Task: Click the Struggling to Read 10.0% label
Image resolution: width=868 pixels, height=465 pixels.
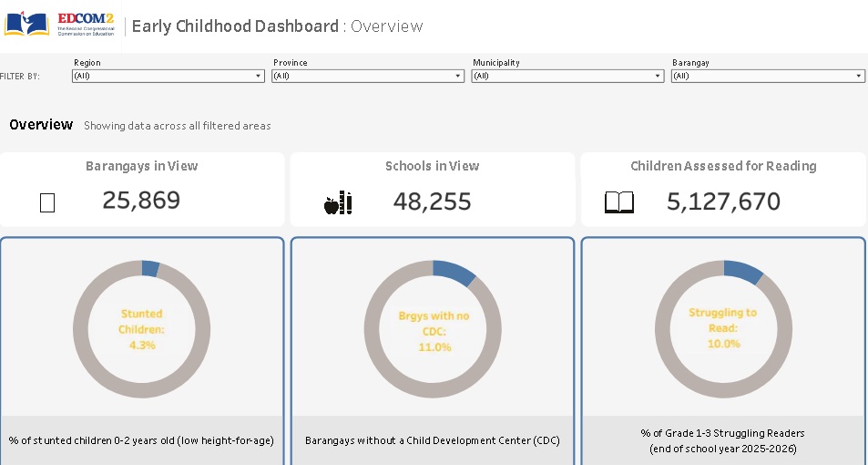Action: point(723,328)
